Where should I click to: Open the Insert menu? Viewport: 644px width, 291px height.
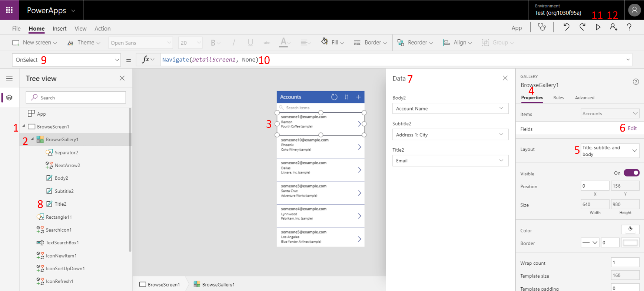(59, 29)
